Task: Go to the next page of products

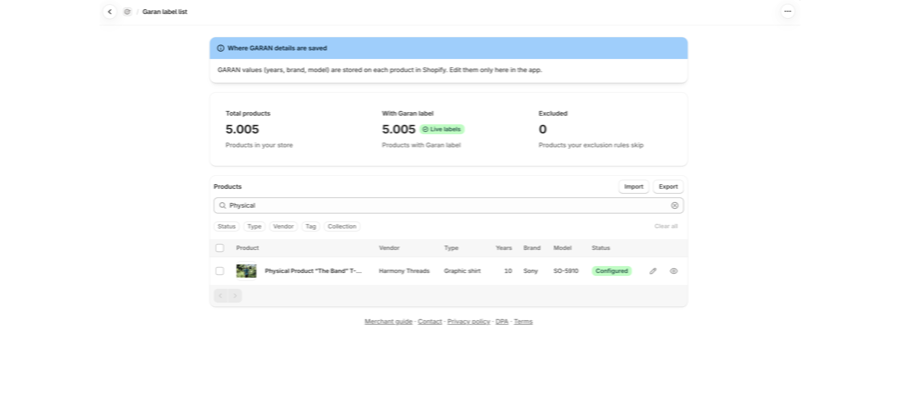Action: (235, 296)
